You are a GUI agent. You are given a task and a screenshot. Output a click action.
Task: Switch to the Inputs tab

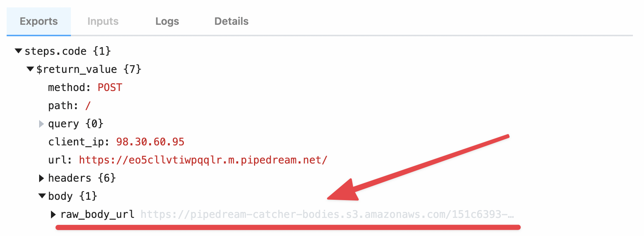click(103, 21)
